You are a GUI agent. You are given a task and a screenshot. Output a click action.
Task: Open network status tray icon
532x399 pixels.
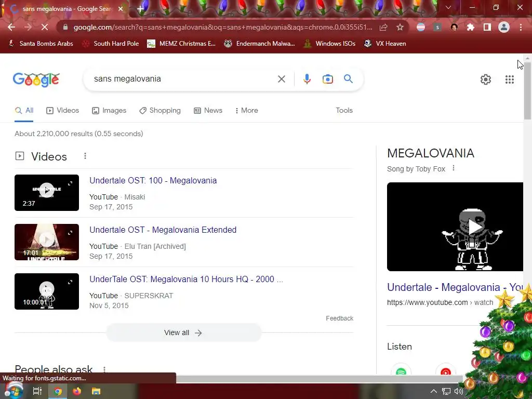446,391
